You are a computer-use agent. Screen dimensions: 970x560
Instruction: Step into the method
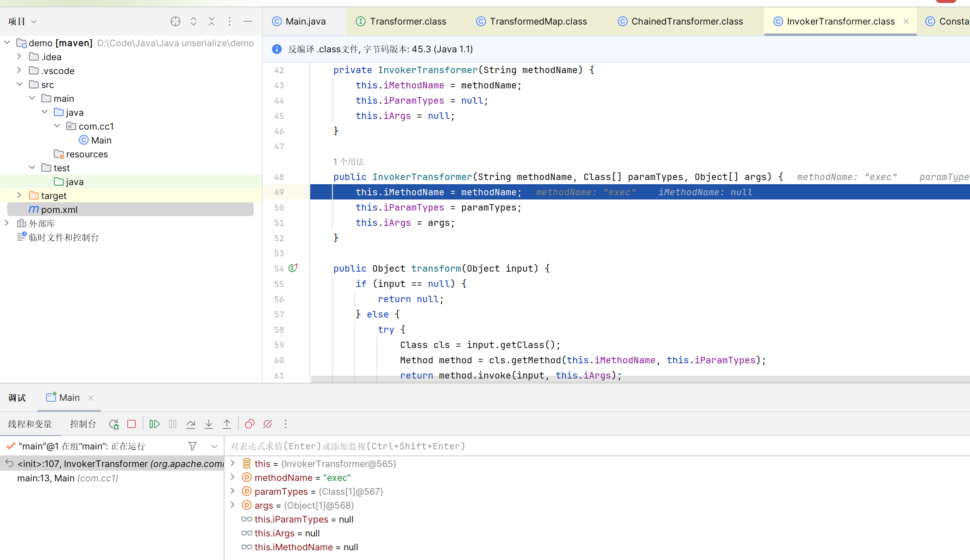click(x=209, y=424)
